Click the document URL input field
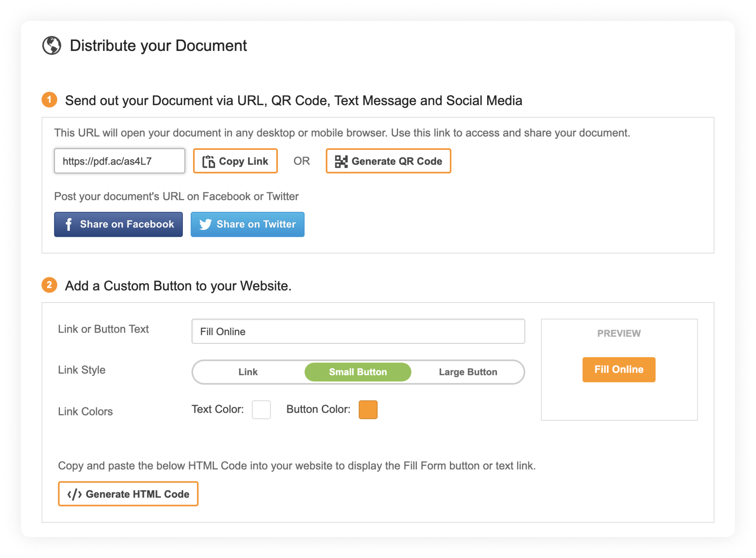This screenshot has width=756, height=558. coord(119,161)
